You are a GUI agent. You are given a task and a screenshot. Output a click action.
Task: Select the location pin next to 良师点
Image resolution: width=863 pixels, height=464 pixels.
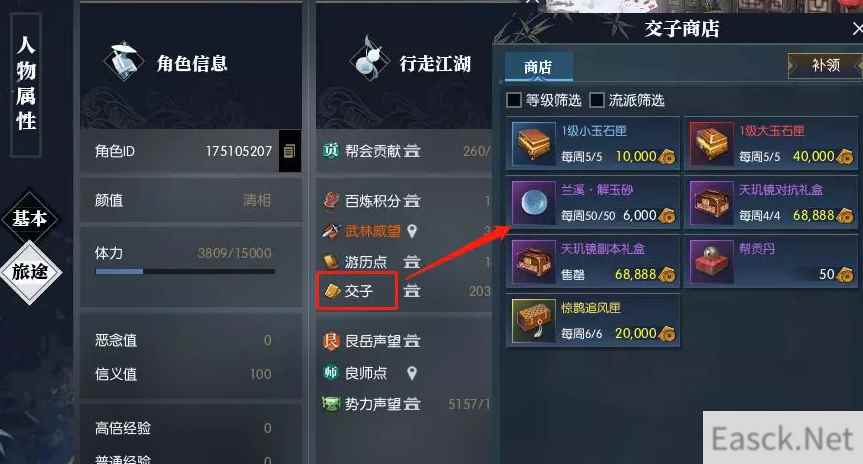coord(412,374)
